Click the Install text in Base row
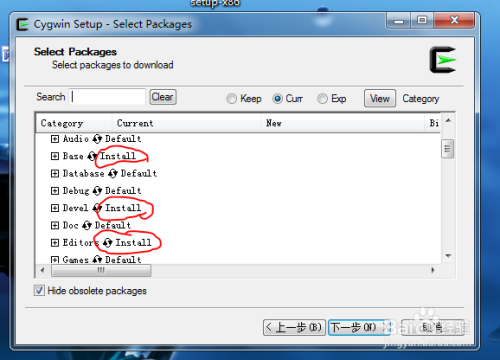 (x=118, y=156)
